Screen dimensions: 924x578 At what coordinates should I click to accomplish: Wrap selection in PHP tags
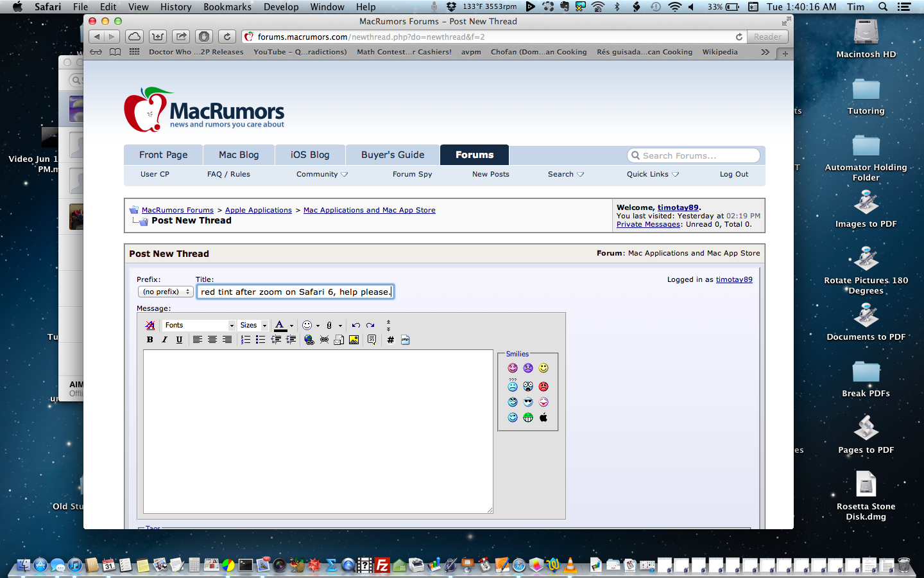[x=406, y=340]
